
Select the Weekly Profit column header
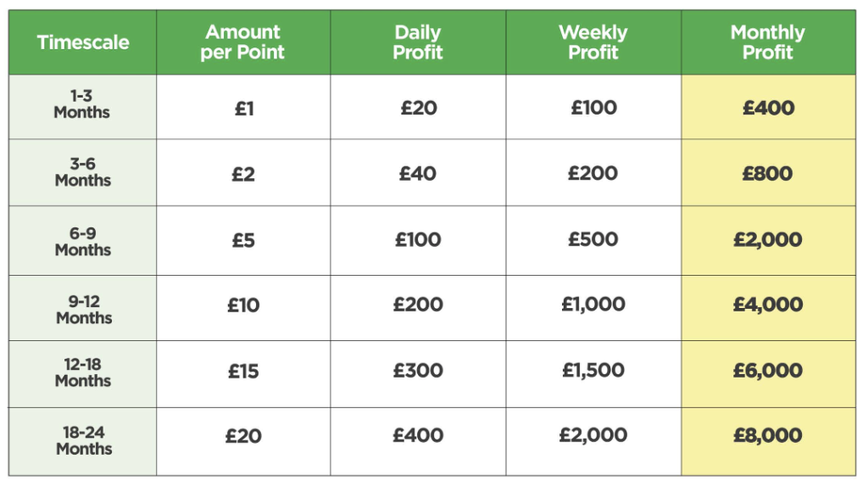click(x=593, y=42)
